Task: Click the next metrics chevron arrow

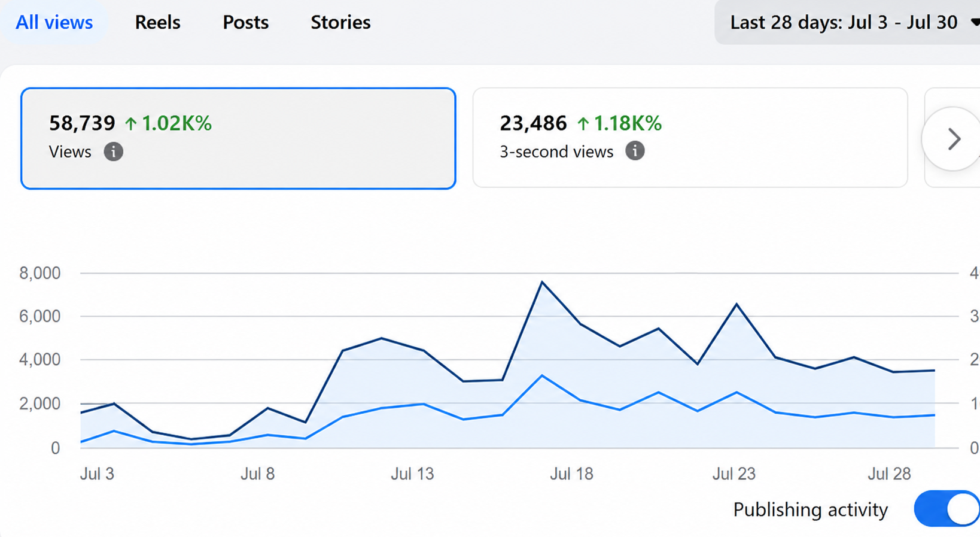Action: point(954,139)
